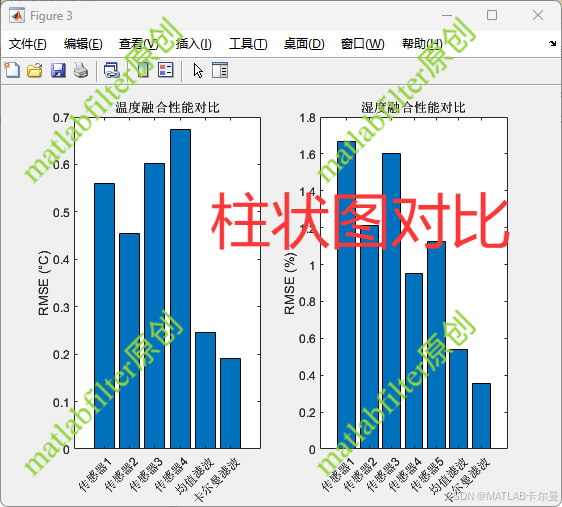Open the Property Inspector icon
The width and height of the screenshot is (562, 507).
[x=220, y=70]
